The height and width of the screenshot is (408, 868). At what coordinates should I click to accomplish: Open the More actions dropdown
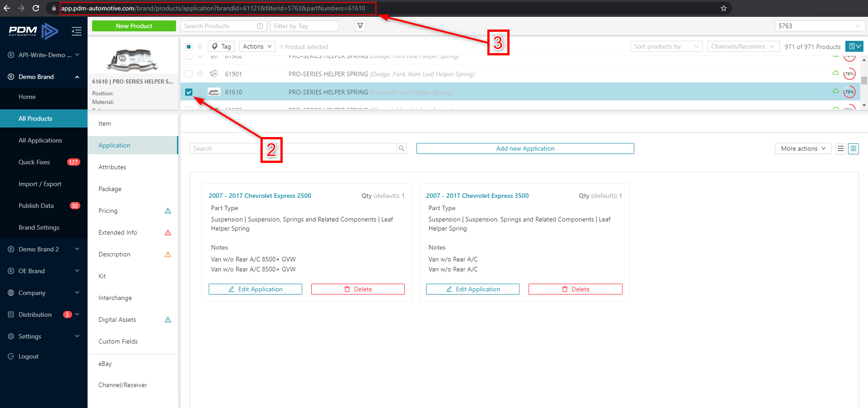tap(803, 148)
